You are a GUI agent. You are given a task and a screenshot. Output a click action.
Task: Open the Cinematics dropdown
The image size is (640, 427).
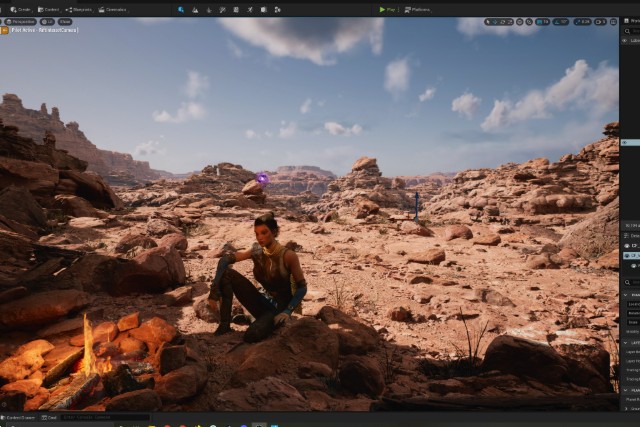(x=113, y=9)
